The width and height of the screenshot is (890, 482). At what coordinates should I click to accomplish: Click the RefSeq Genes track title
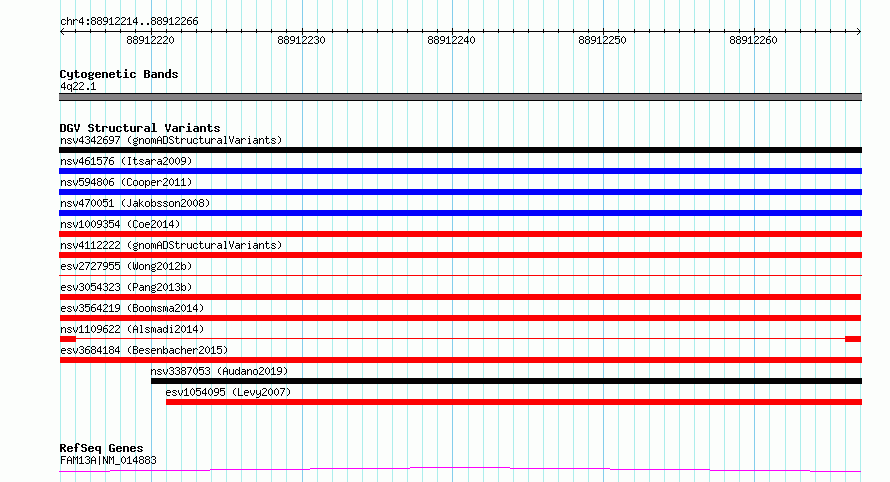pos(101,448)
